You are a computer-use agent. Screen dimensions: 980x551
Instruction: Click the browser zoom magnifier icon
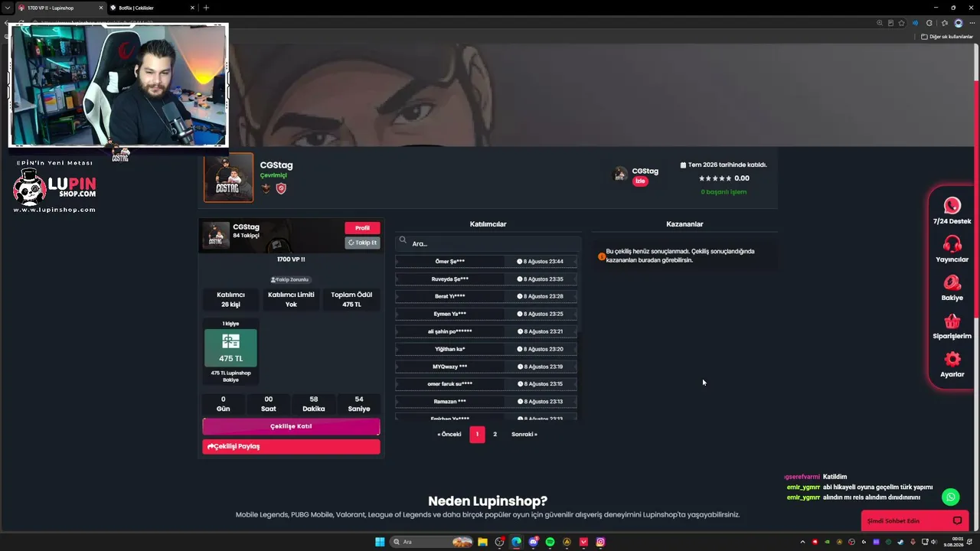[880, 23]
